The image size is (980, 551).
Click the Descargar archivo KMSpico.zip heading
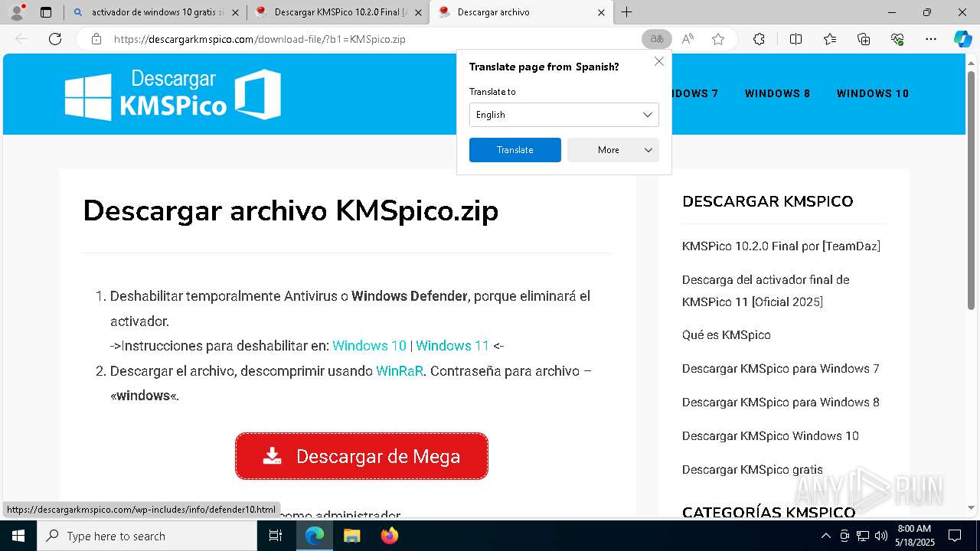pyautogui.click(x=291, y=210)
